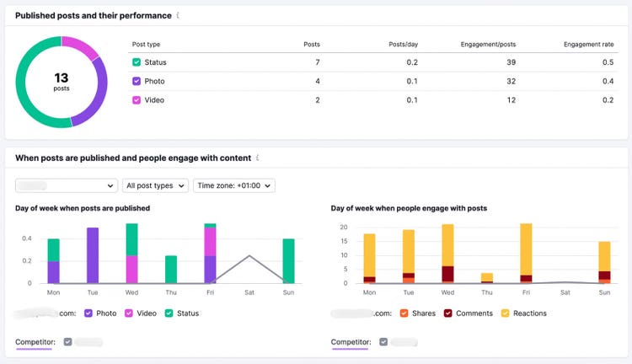Uncheck the Video checkbox in post type table
This screenshot has width=632, height=364.
coord(137,100)
